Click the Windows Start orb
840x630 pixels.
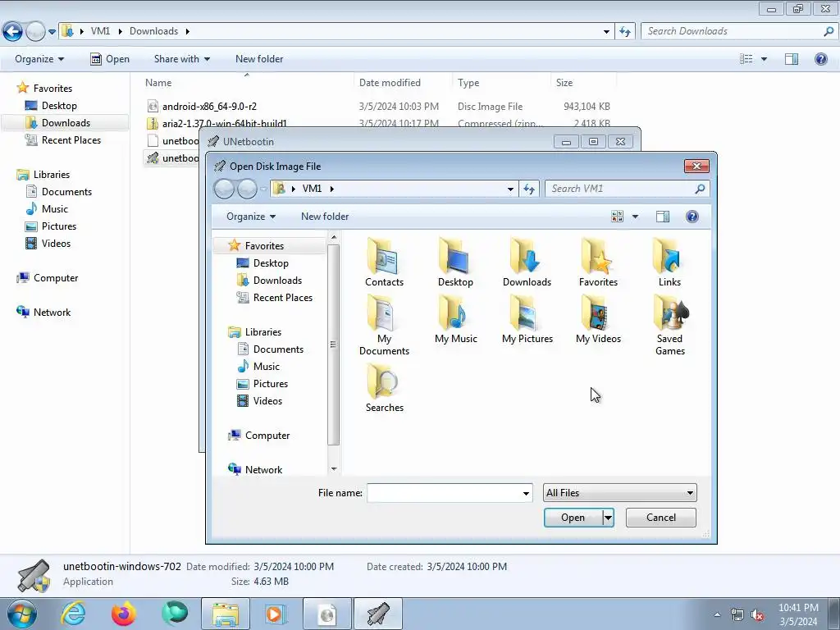21,614
